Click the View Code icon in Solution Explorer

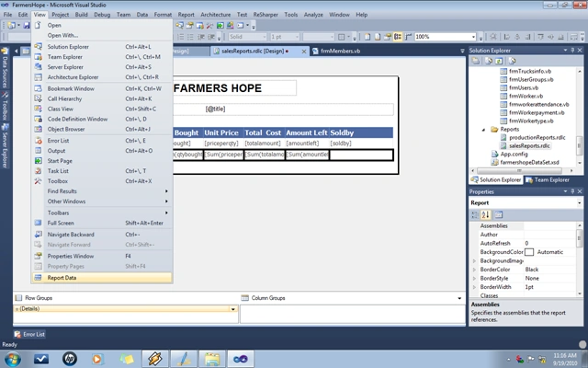(512, 61)
